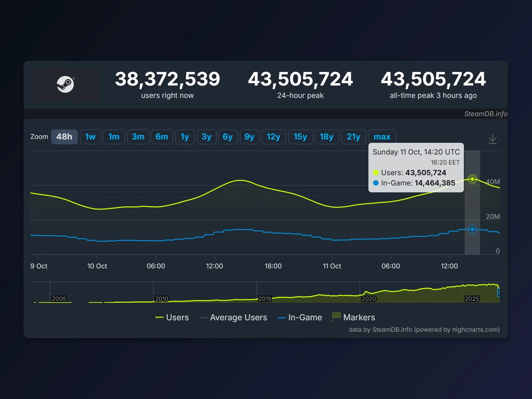This screenshot has width=532, height=399.
Task: Show the max time range
Action: click(x=382, y=137)
